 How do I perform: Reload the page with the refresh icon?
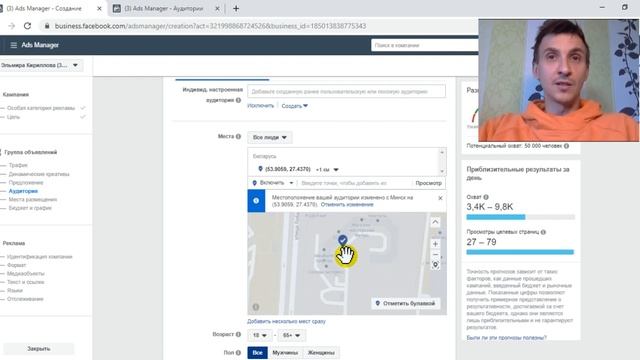[27, 26]
